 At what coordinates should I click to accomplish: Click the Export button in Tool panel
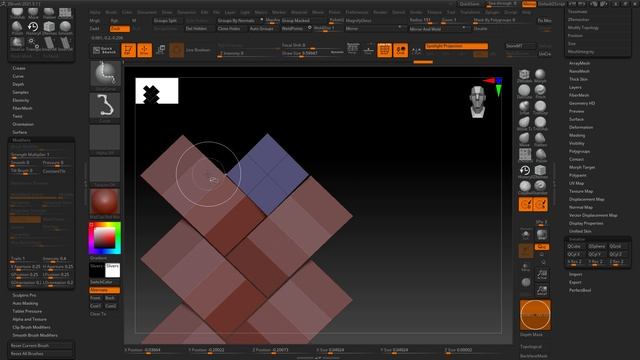[x=575, y=282]
